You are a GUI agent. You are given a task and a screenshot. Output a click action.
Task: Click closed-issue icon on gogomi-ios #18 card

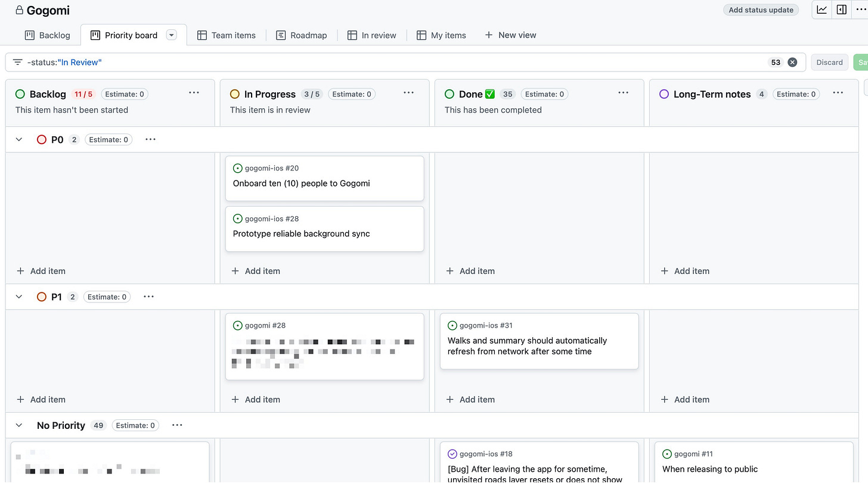coord(452,454)
